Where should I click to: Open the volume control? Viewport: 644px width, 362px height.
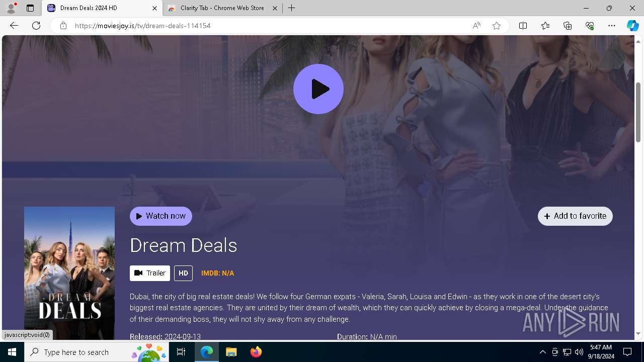coord(579,352)
